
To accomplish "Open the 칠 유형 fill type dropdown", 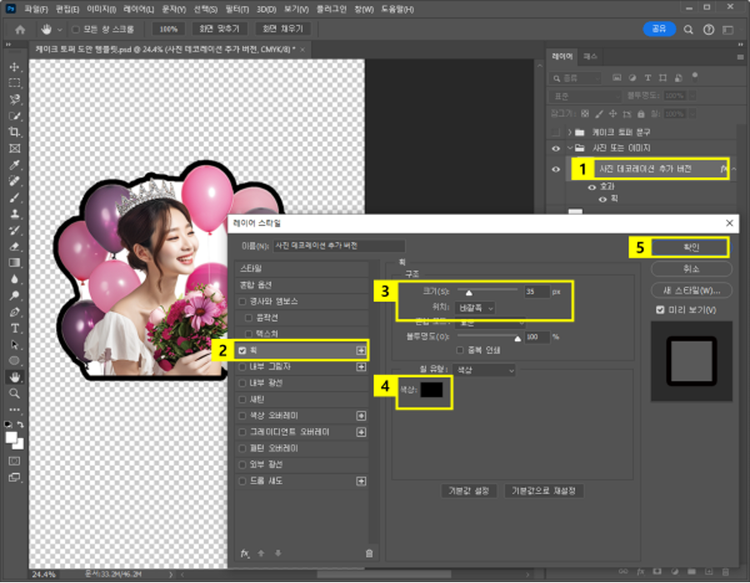I will coord(484,370).
